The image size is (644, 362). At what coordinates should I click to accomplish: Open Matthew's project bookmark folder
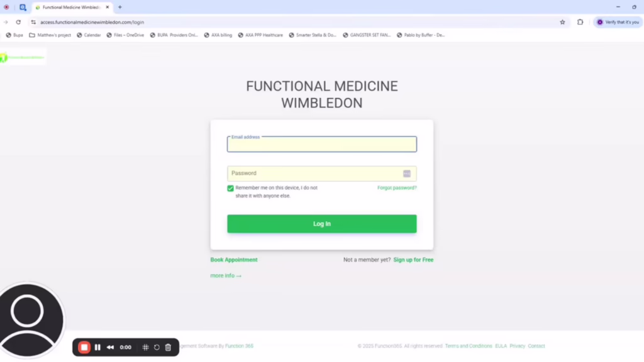(50, 35)
